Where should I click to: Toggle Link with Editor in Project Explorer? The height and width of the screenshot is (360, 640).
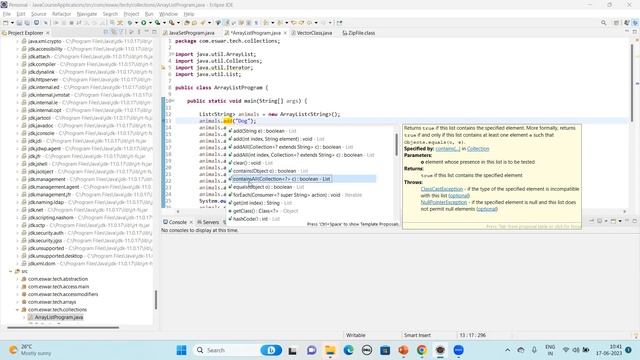click(114, 32)
